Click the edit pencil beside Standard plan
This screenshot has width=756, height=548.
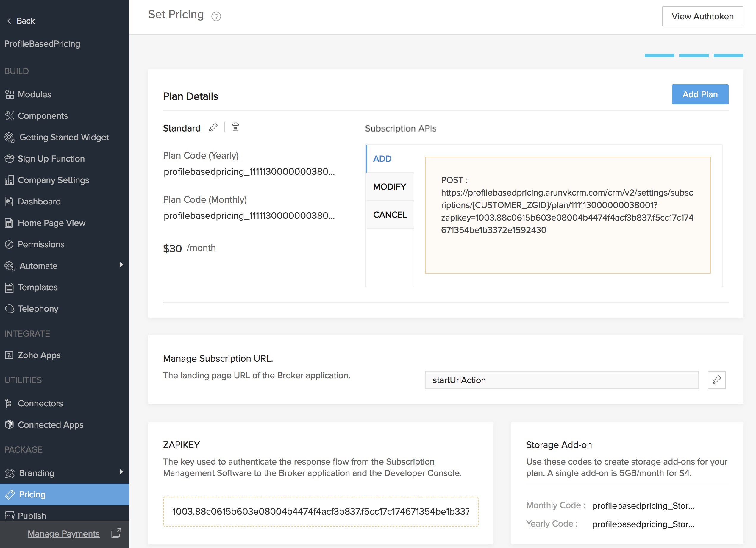[213, 127]
